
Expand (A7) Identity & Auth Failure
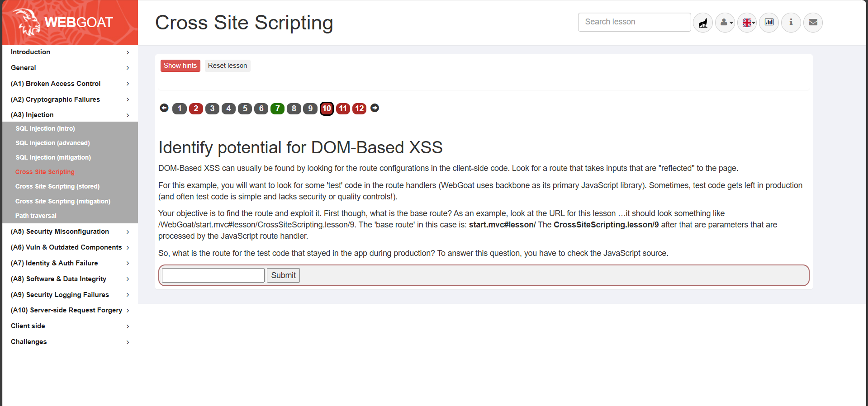(70, 263)
